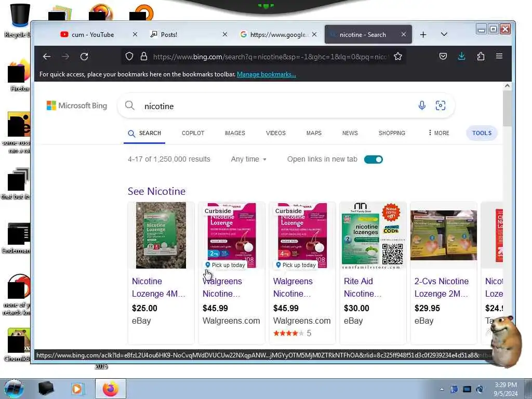Open the media player taskbar icon
The height and width of the screenshot is (399, 532).
coord(77,389)
